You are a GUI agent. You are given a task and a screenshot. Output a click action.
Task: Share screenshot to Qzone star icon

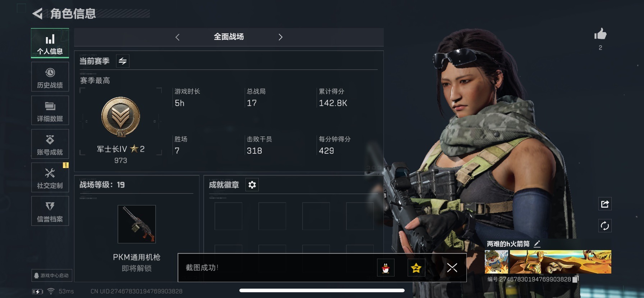pos(416,268)
